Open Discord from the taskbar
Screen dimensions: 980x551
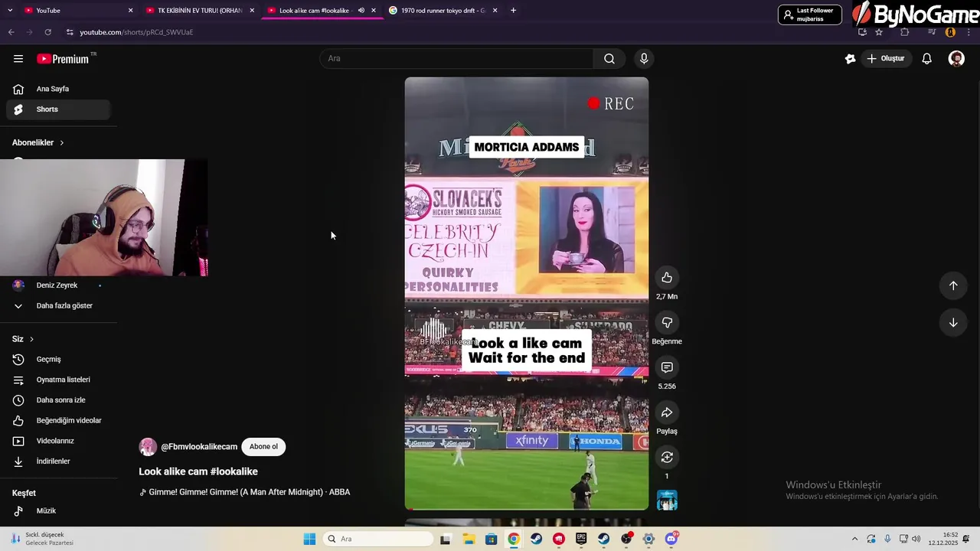(671, 539)
